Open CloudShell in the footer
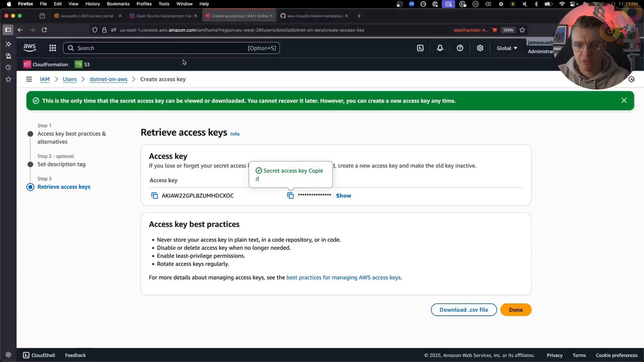The image size is (644, 362). coord(39,355)
